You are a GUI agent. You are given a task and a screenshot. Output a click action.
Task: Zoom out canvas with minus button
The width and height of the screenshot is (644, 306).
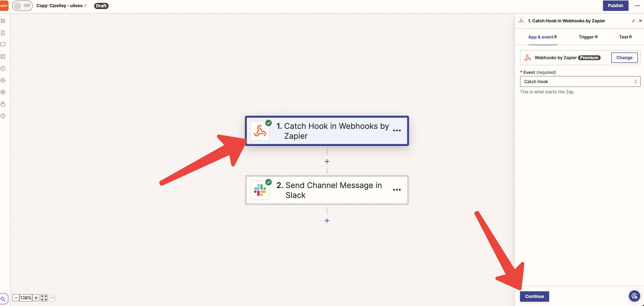coord(16,298)
